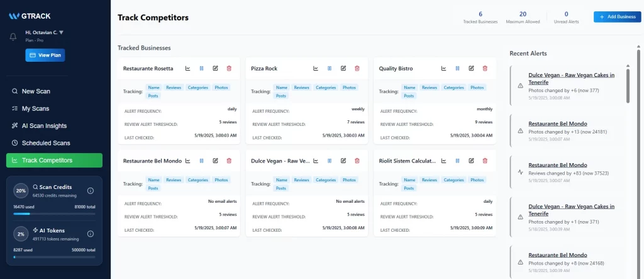Image resolution: width=644 pixels, height=279 pixels.
Task: Show info about AI Tokens
Action: [x=91, y=234]
